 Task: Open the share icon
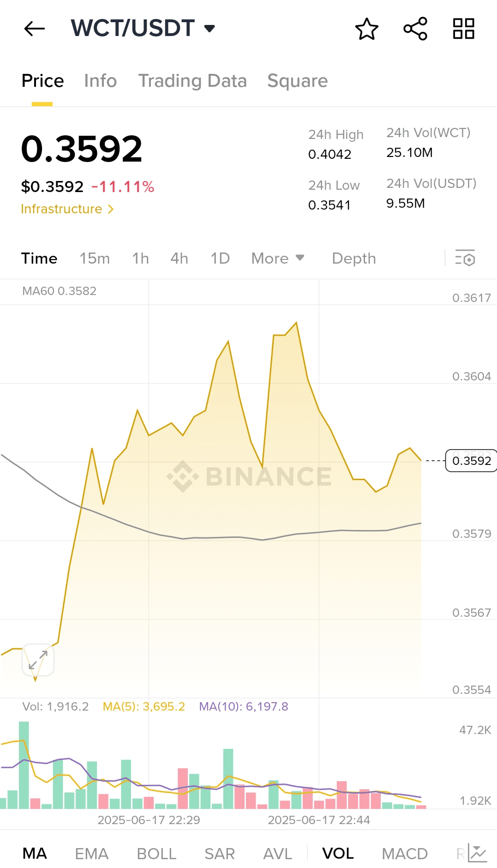click(415, 29)
